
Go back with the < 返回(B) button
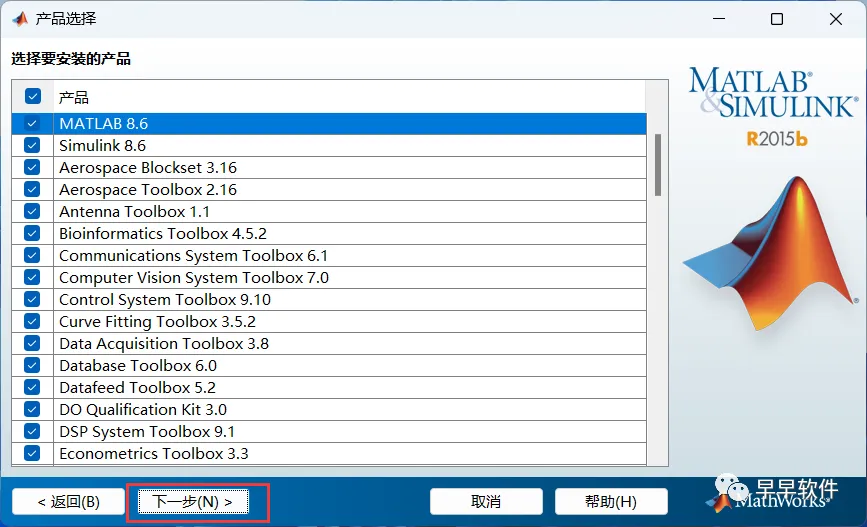tap(69, 502)
